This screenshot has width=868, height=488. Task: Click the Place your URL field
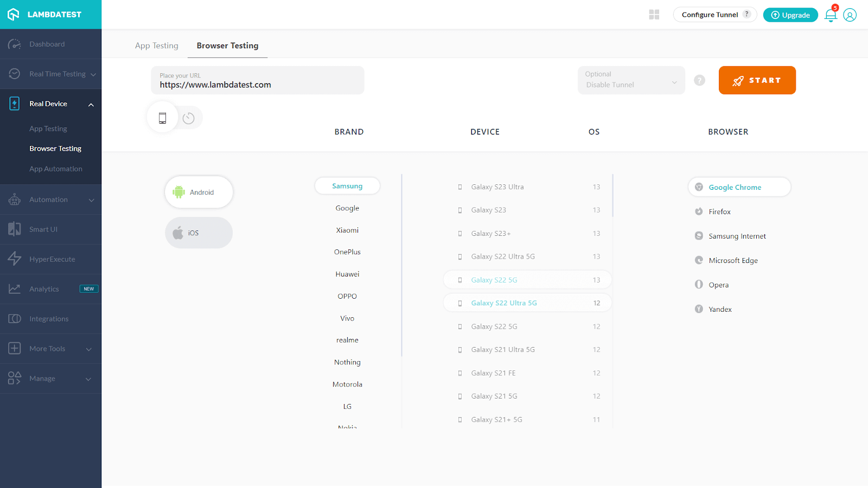[x=257, y=80]
